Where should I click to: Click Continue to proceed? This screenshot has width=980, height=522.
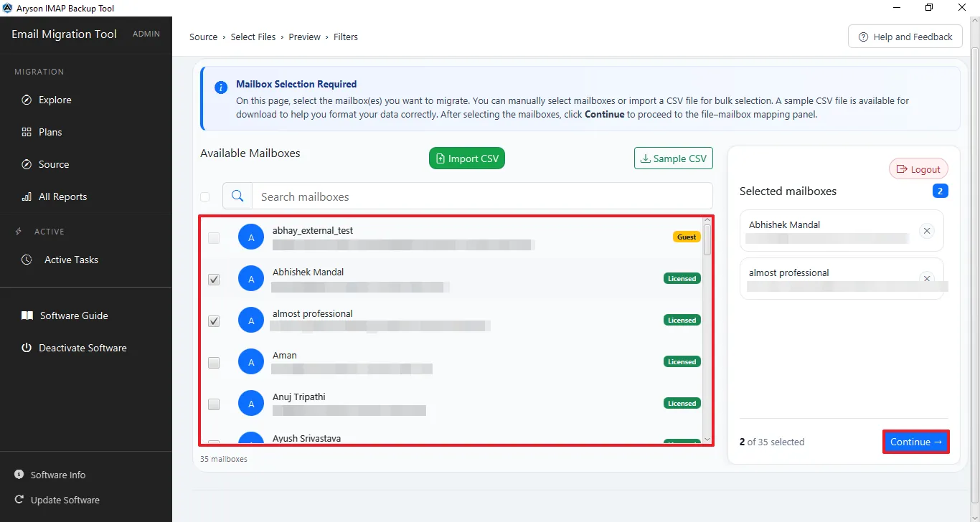(x=916, y=442)
